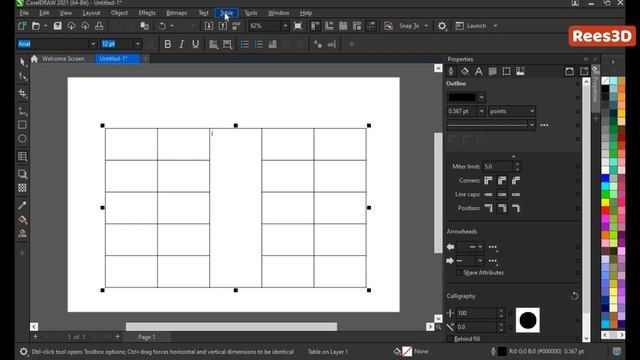Toggle Bold text formatting
Image resolution: width=640 pixels, height=360 pixels.
click(167, 44)
